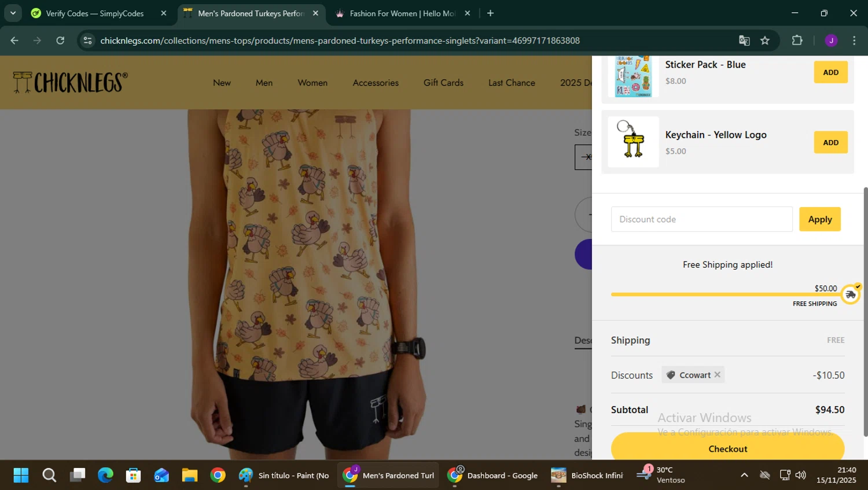Open clock and date 21:40
This screenshot has width=868, height=490.
pyautogui.click(x=837, y=476)
